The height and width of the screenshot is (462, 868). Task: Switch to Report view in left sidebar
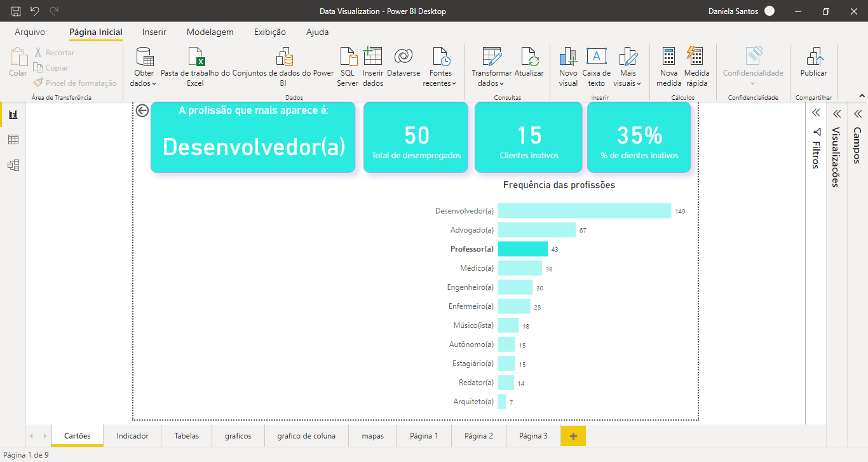coord(13,114)
